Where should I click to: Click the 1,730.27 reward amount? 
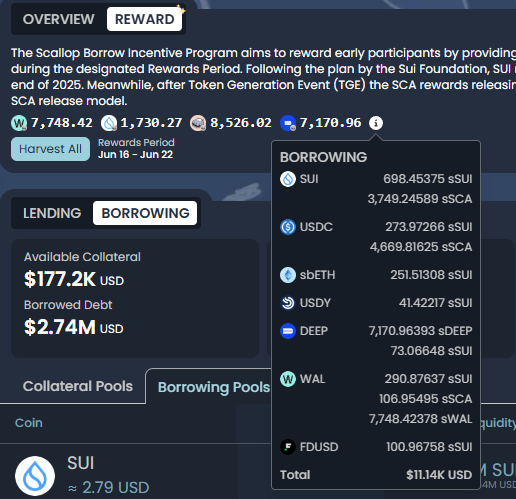[151, 123]
